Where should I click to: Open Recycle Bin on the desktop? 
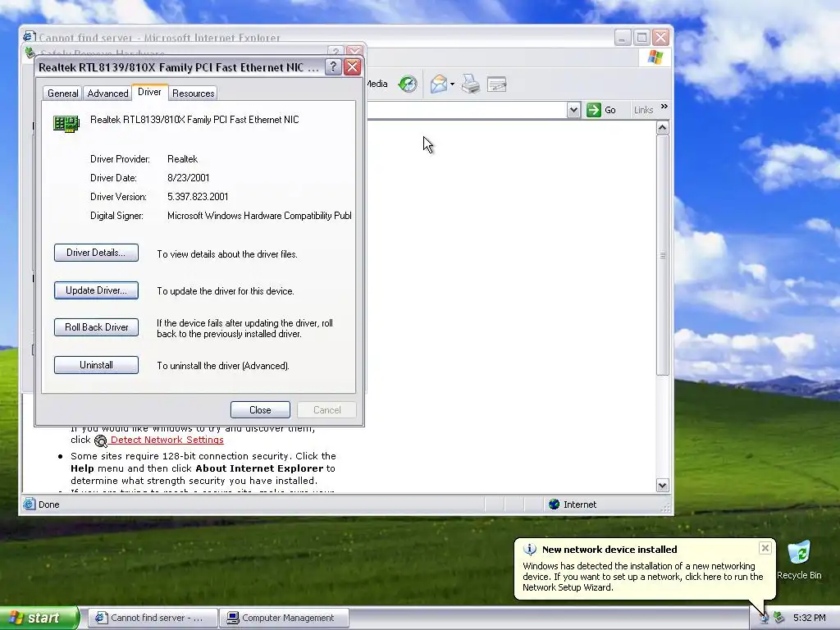tap(799, 559)
